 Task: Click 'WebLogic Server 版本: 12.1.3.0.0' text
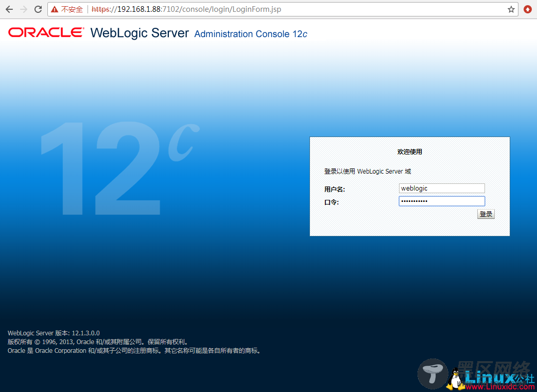(x=54, y=333)
